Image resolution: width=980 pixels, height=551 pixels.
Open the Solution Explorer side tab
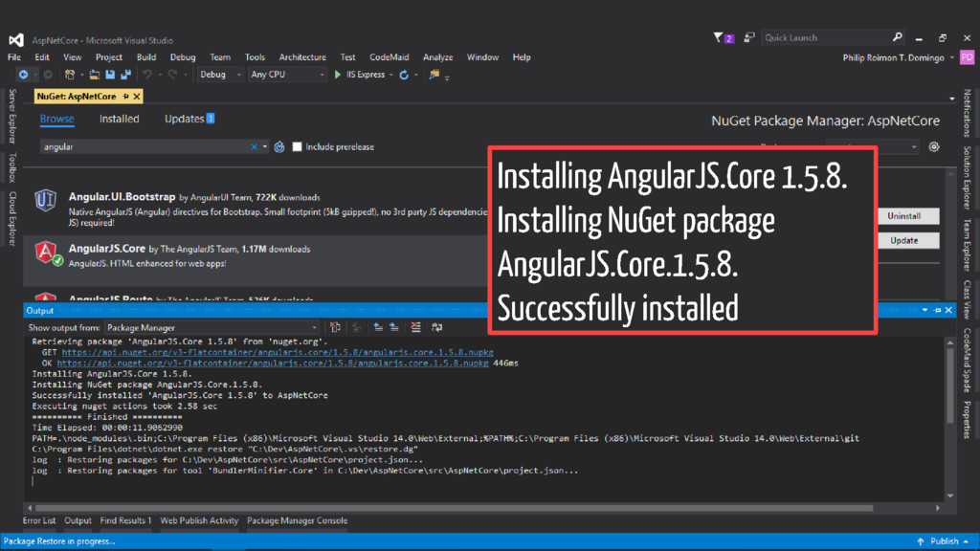pos(967,178)
